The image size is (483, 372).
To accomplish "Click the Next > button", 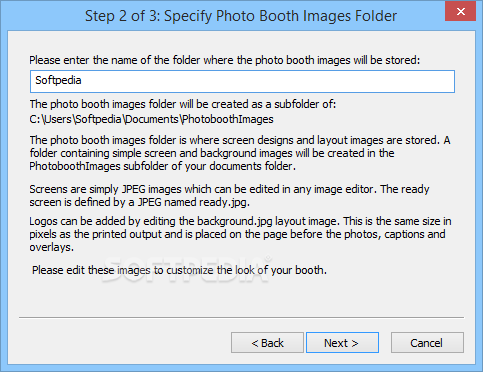I will click(342, 342).
